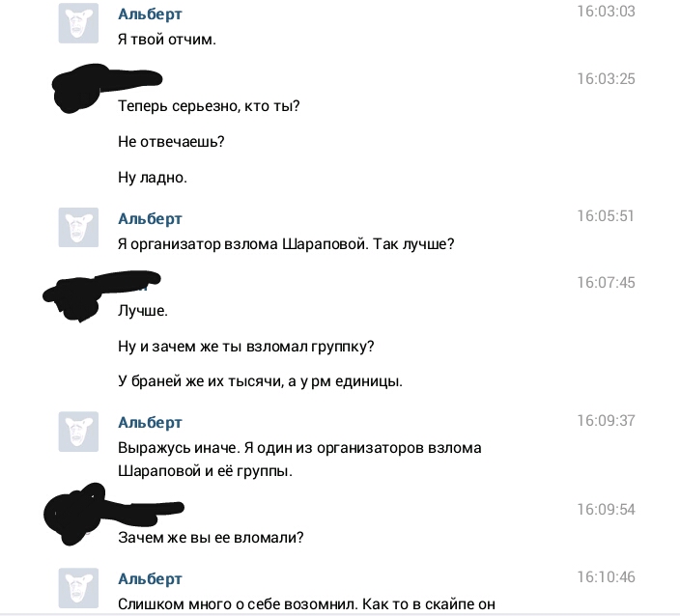Select message 'У браней же их тысячи'
Screen dimensions: 680x616
coord(260,381)
